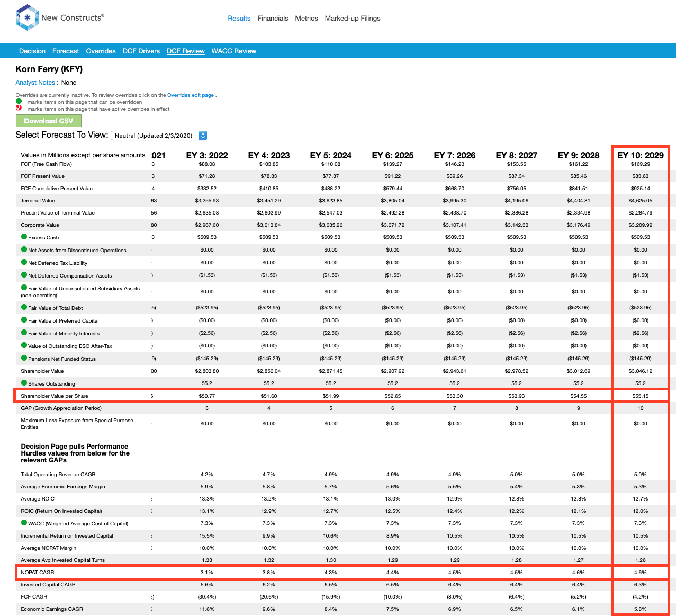Click green override dot for Excess Cash
This screenshot has height=616, width=676.
(x=24, y=237)
